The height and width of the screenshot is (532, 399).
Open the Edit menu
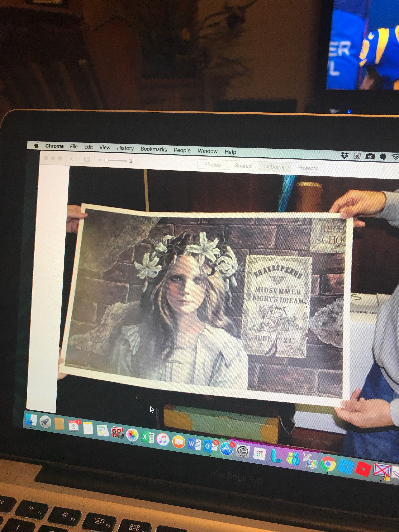coord(89,147)
